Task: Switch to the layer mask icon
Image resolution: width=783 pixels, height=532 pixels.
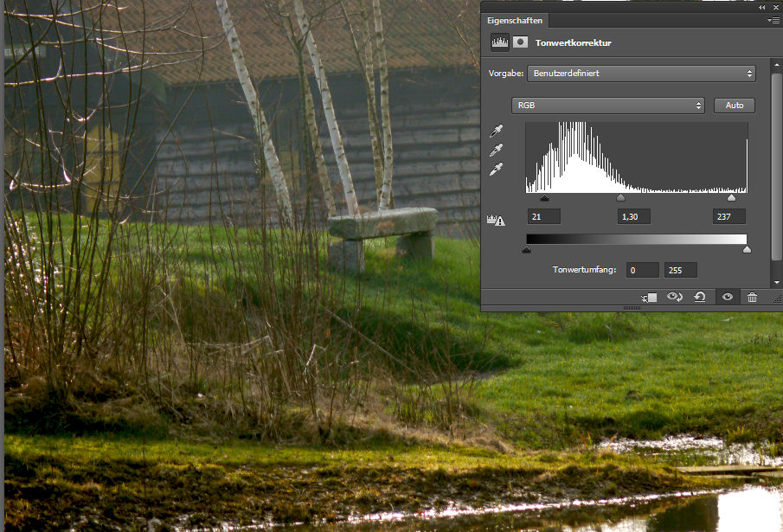Action: tap(520, 42)
